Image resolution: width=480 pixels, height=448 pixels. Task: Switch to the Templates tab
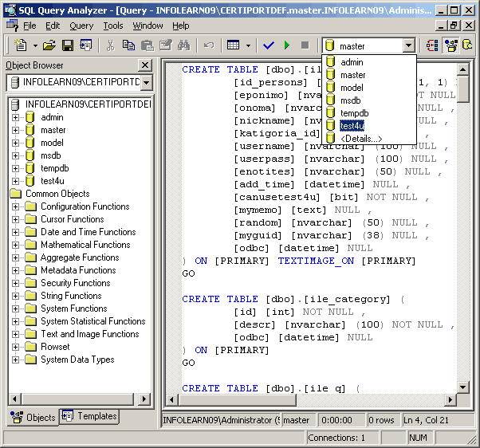pyautogui.click(x=89, y=416)
